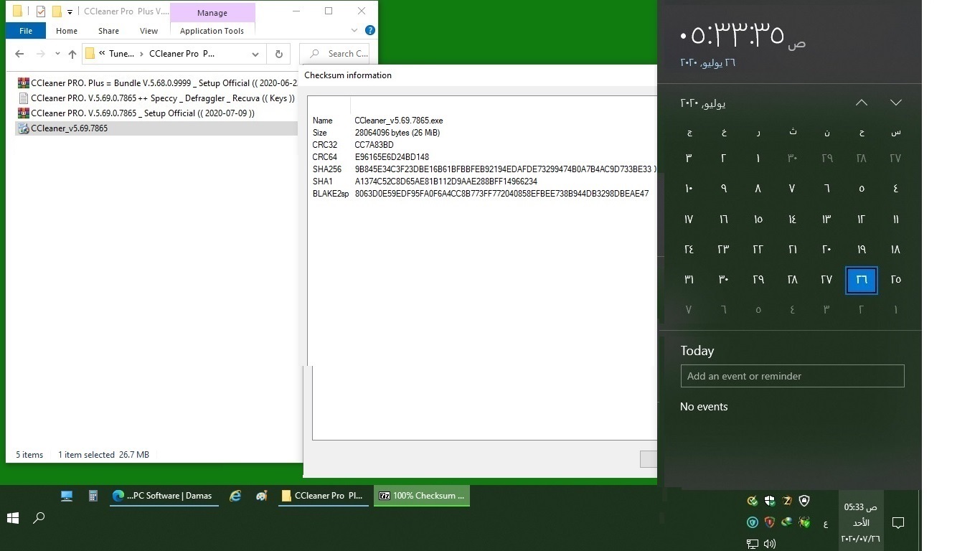Click the checksum name CCleaner_v5.69.7865.exe
Viewport: 980px width, 551px height.
(x=399, y=121)
